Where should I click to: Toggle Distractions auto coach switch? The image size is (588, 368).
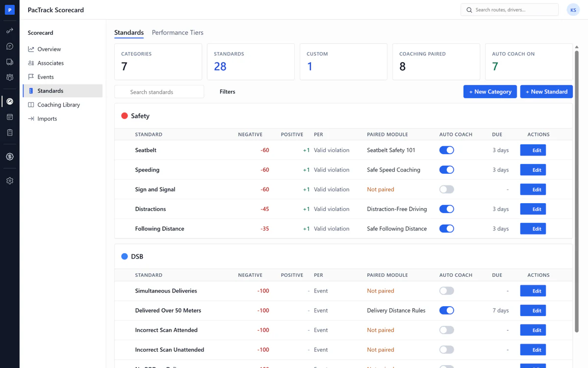click(446, 209)
